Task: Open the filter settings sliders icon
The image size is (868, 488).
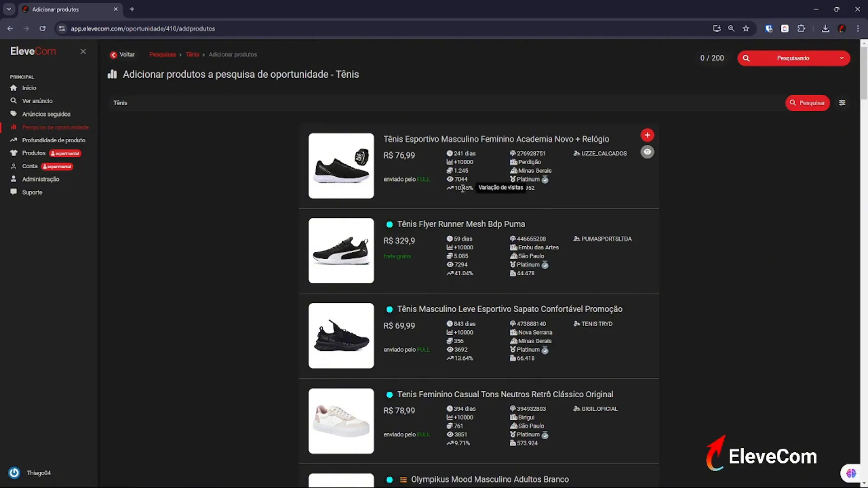Action: click(x=842, y=103)
